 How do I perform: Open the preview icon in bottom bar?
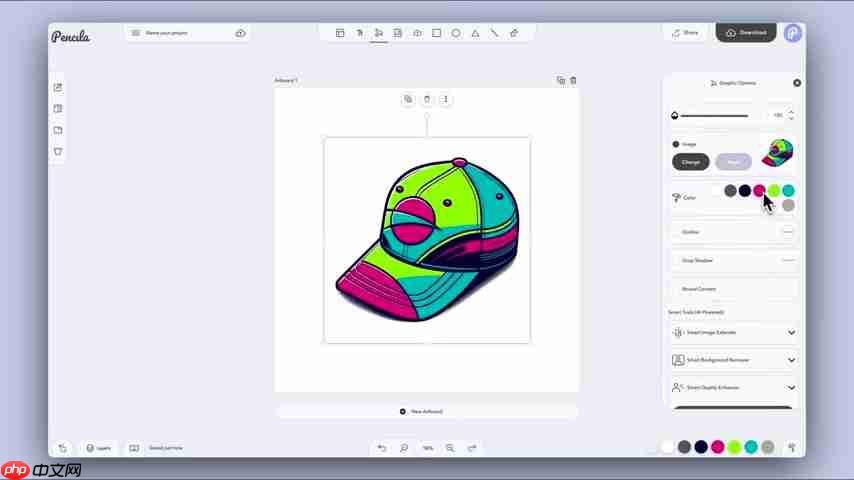tap(134, 448)
